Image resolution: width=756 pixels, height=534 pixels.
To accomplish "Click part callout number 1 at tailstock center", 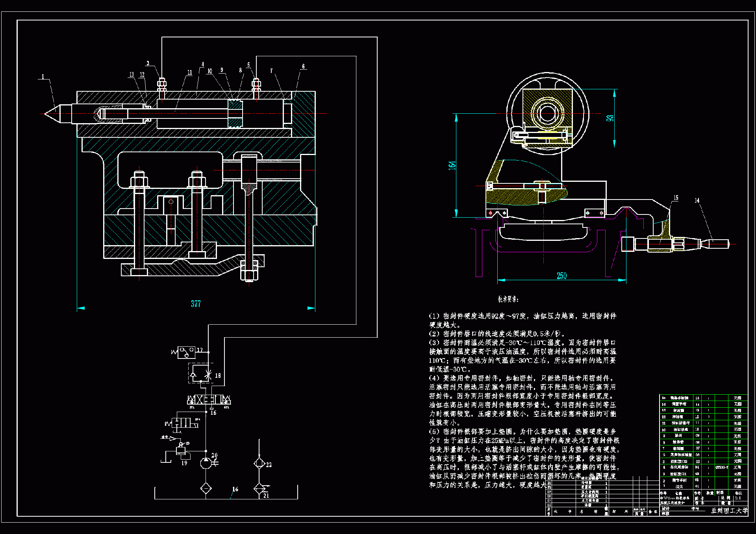I will click(x=43, y=77).
